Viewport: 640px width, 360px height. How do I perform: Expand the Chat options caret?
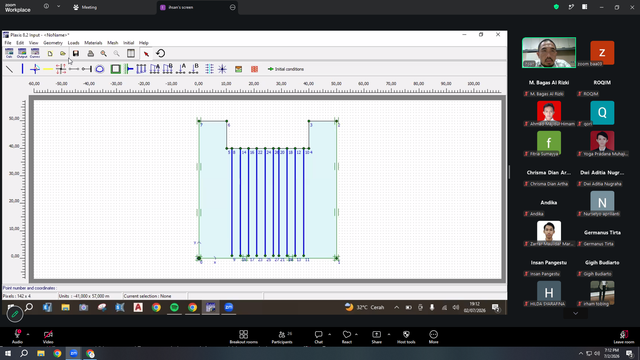(x=329, y=334)
